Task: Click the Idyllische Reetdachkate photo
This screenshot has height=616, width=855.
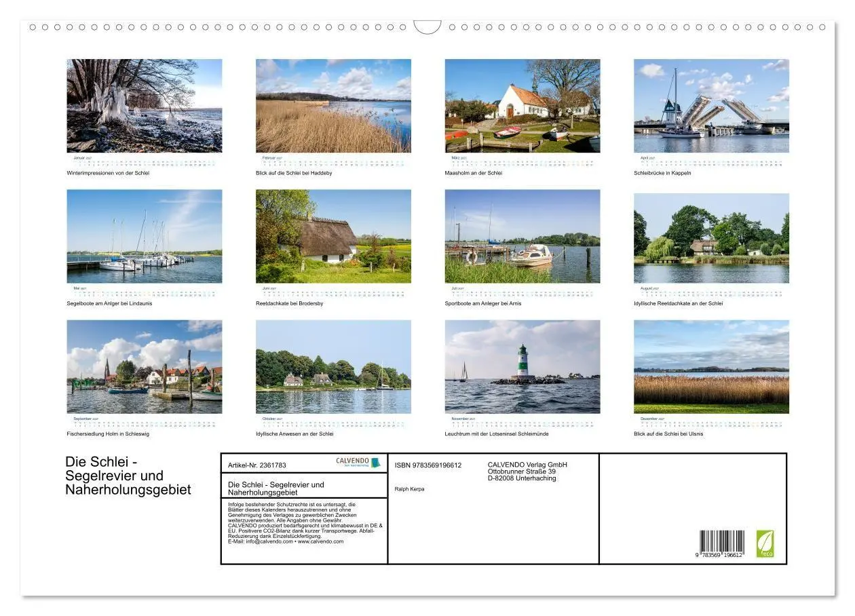Action: pos(711,238)
